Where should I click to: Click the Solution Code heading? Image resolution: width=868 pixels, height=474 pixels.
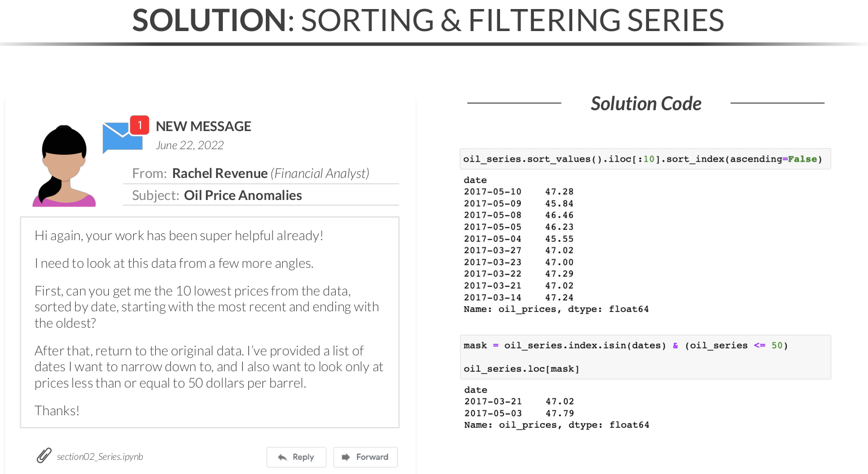tap(646, 104)
